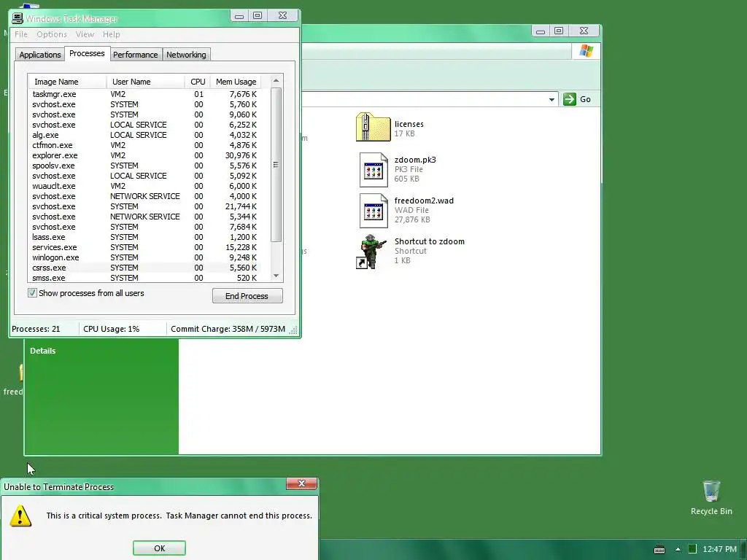This screenshot has height=560, width=747.
Task: Click the End Process button
Action: [247, 296]
